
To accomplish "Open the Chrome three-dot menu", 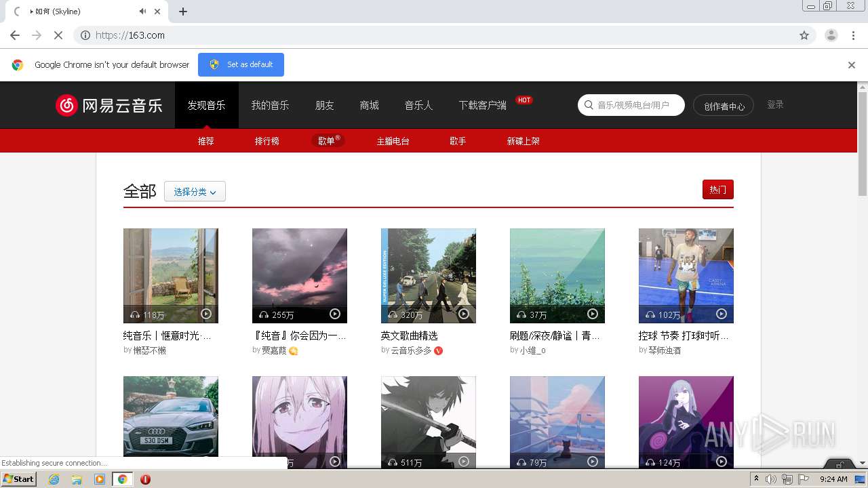I will coord(854,35).
